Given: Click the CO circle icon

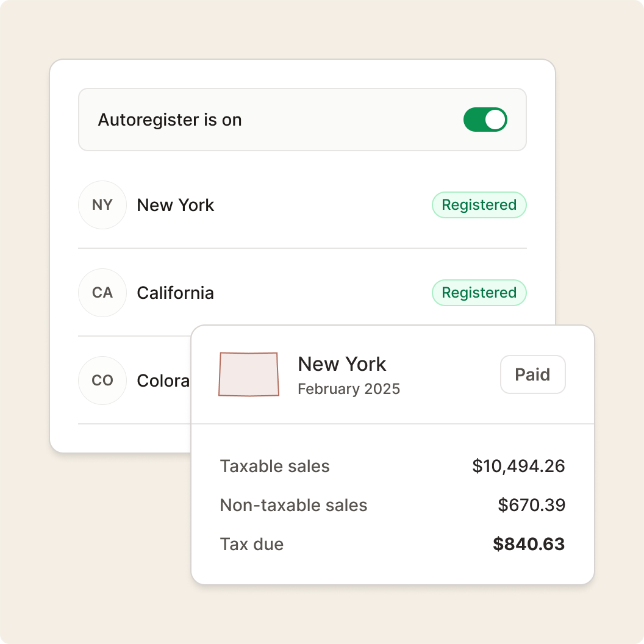Looking at the screenshot, I should pos(102,381).
